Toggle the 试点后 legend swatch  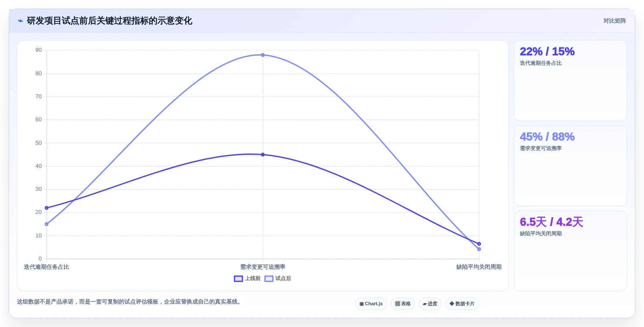[x=269, y=279]
